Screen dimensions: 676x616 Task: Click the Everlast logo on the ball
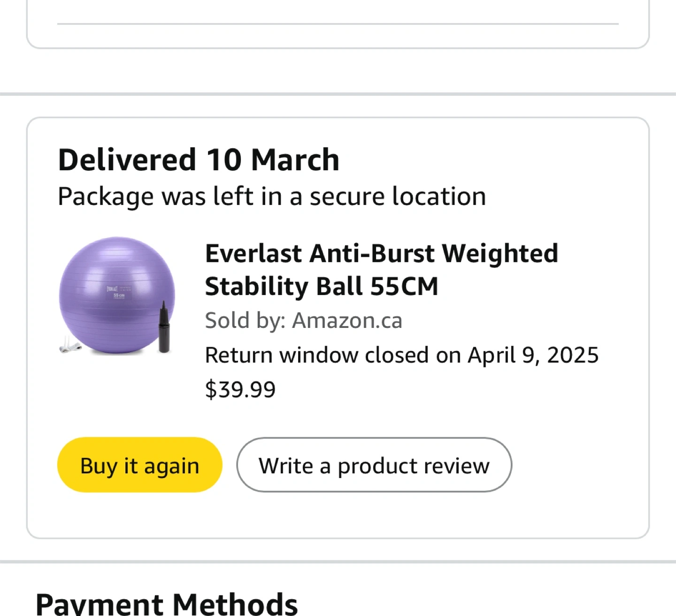tap(113, 289)
